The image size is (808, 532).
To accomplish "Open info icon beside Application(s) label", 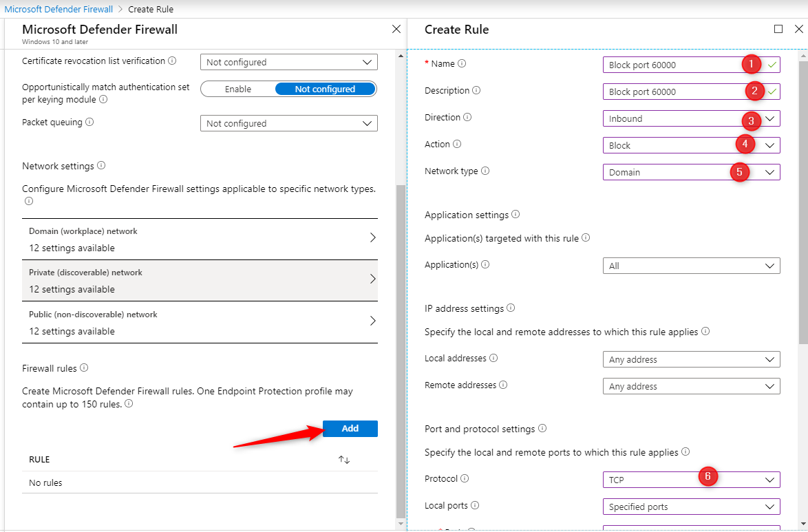I will 485,264.
